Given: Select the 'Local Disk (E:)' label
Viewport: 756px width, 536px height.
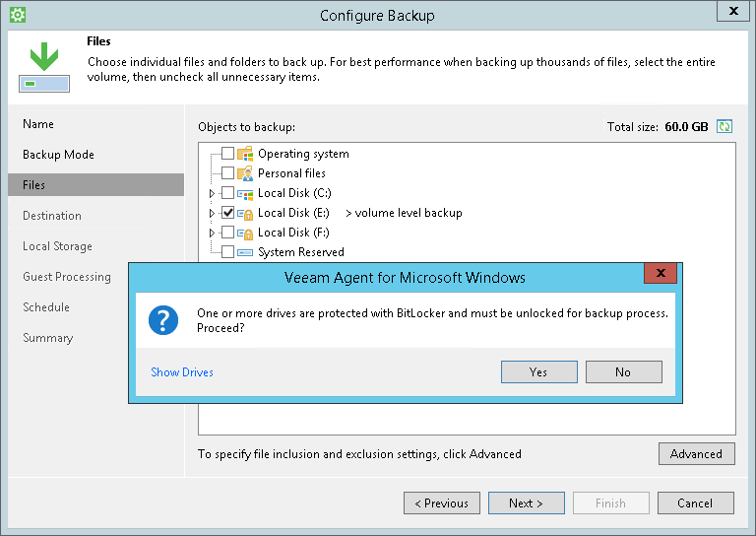Looking at the screenshot, I should click(293, 213).
